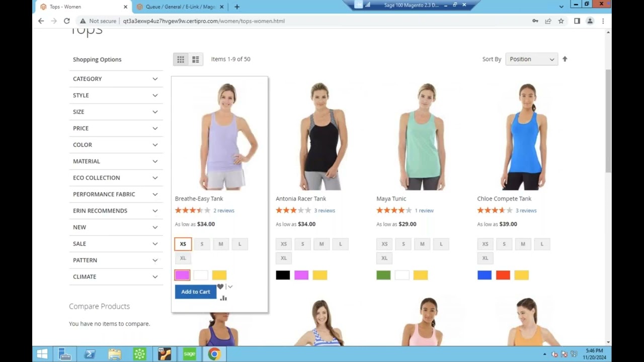Image resolution: width=644 pixels, height=362 pixels.
Task: Bookmark this page with star icon
Action: 561,21
